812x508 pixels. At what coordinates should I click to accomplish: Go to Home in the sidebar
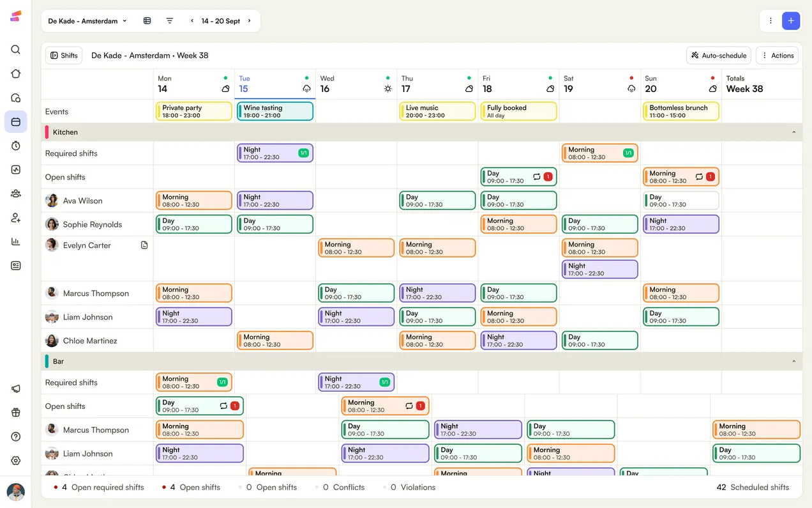pos(16,73)
